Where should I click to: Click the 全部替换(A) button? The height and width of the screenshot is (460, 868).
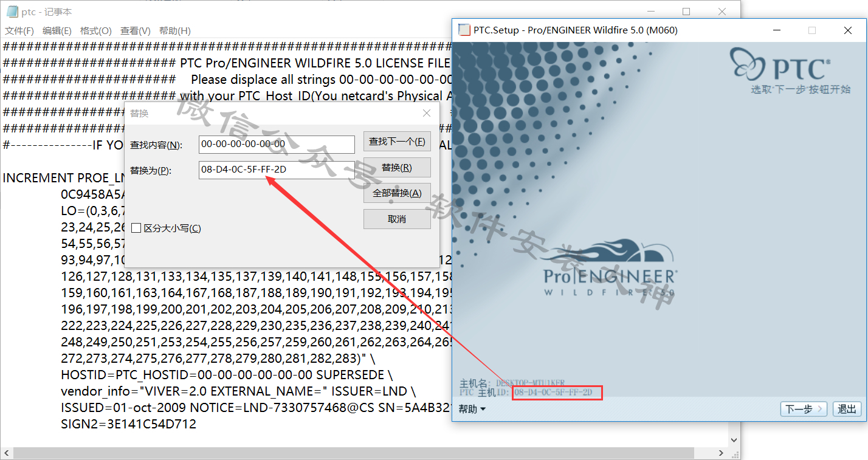pos(397,193)
